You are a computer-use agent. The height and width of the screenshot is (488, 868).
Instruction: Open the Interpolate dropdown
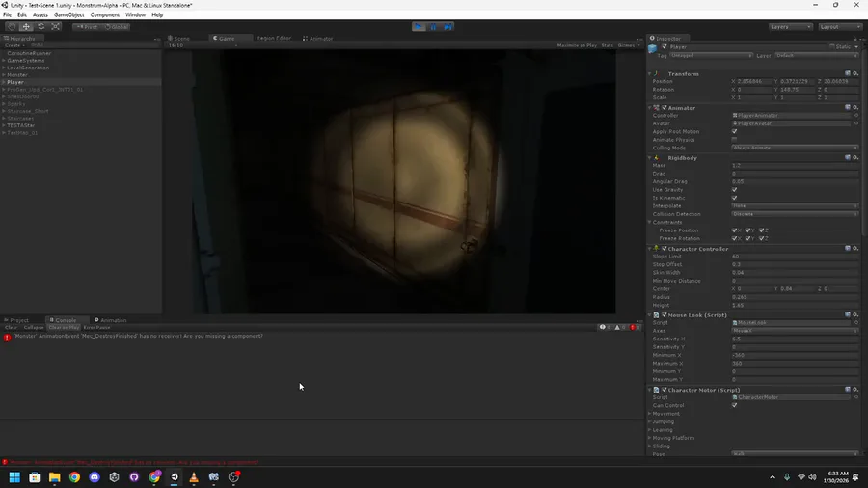795,205
